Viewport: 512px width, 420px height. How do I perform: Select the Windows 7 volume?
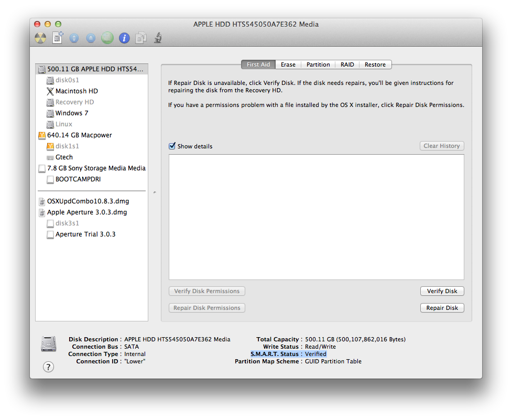click(x=92, y=113)
